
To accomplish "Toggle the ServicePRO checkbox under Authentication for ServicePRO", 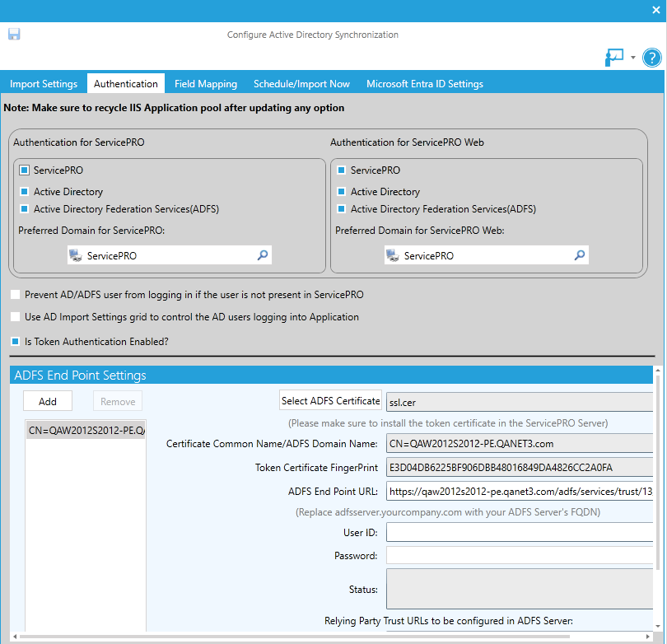I will point(24,170).
